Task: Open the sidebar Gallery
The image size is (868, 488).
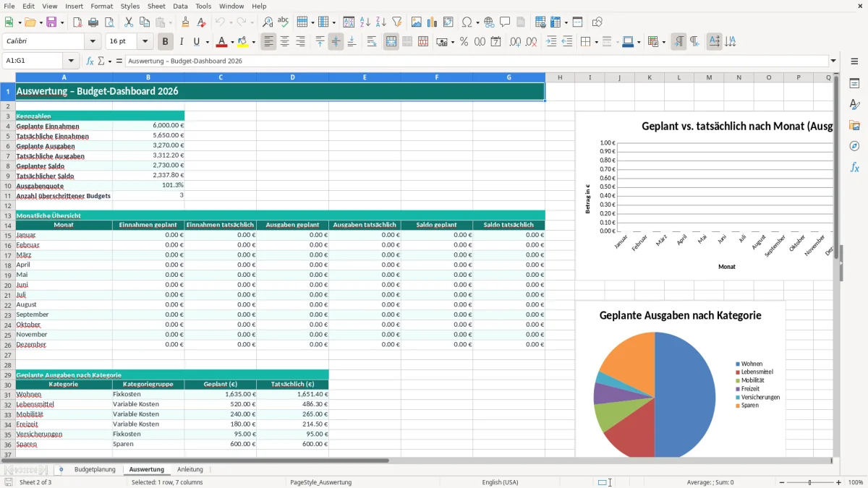Action: 854,125
